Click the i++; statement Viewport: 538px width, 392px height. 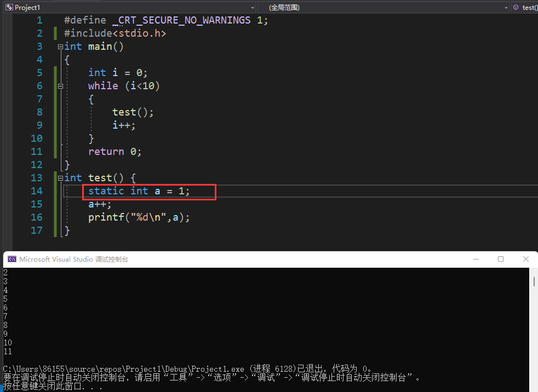tap(124, 125)
